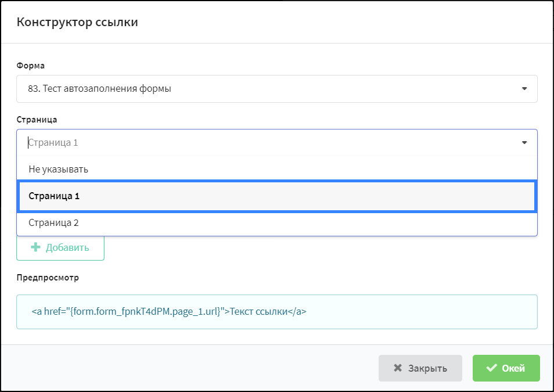Select the highlighted 'Страница 1' option

coord(277,196)
